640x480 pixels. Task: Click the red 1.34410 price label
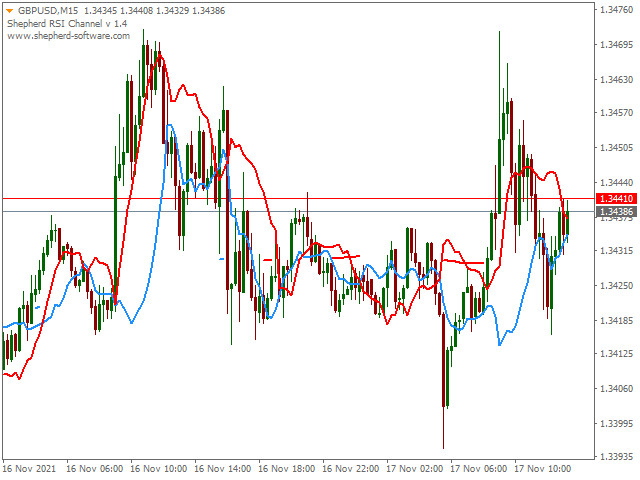click(616, 199)
